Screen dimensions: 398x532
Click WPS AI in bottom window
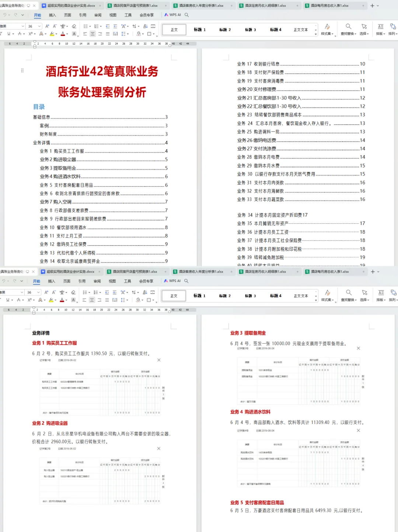[172, 281]
